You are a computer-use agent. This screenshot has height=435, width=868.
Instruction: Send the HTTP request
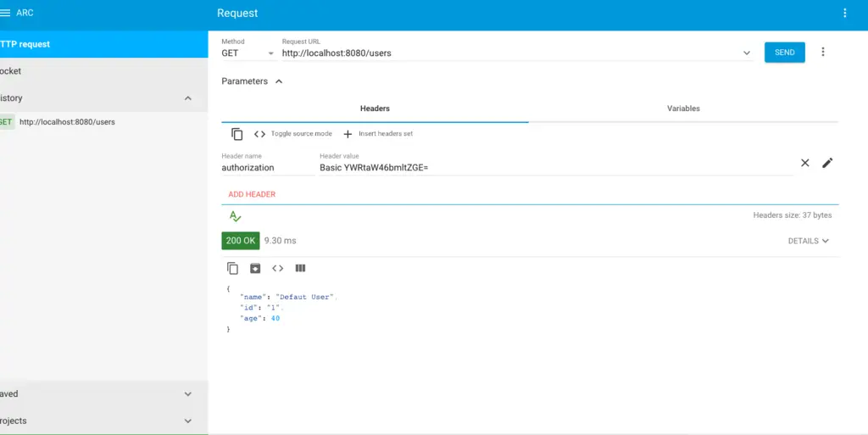(x=784, y=53)
